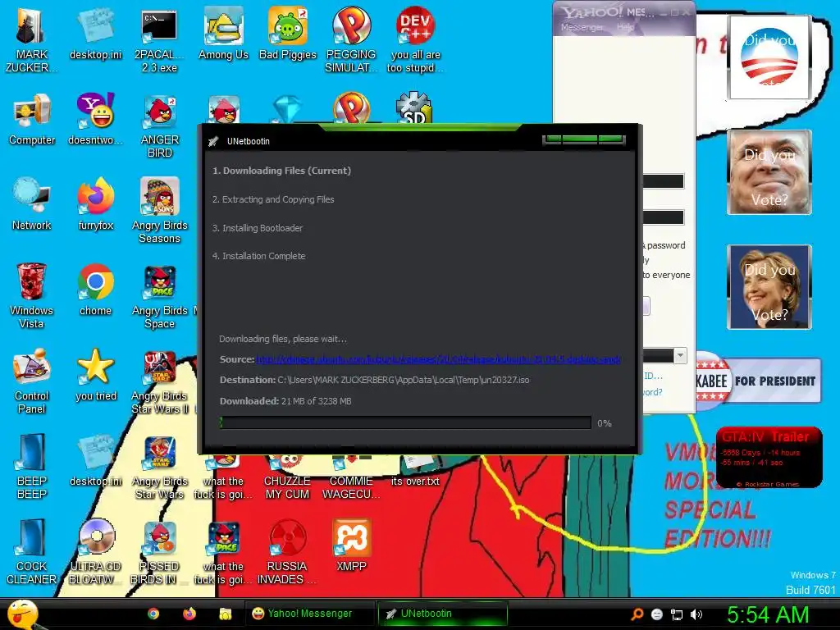This screenshot has width=840, height=630.
Task: Open the ULTRA CD BLOATW... disc icon
Action: click(x=95, y=552)
